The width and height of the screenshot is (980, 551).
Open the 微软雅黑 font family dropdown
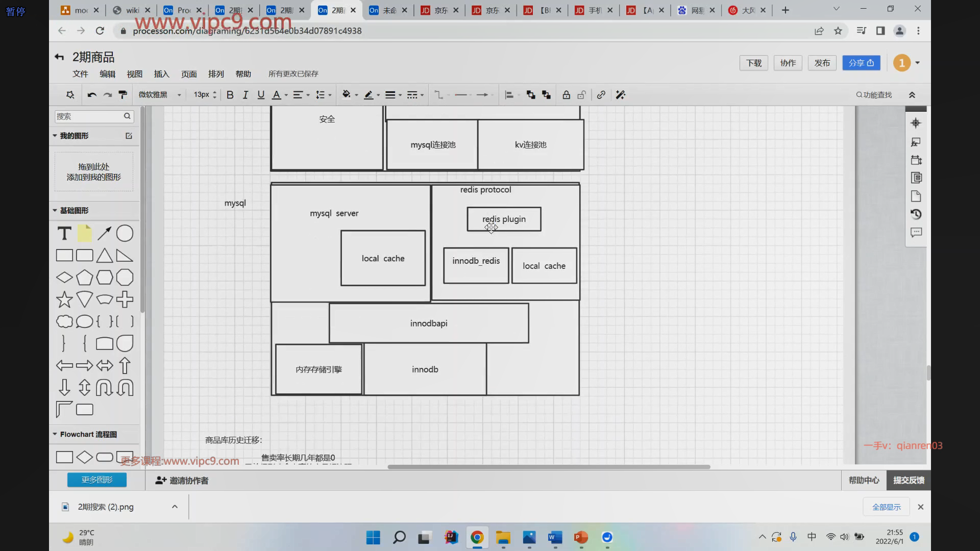(x=160, y=95)
